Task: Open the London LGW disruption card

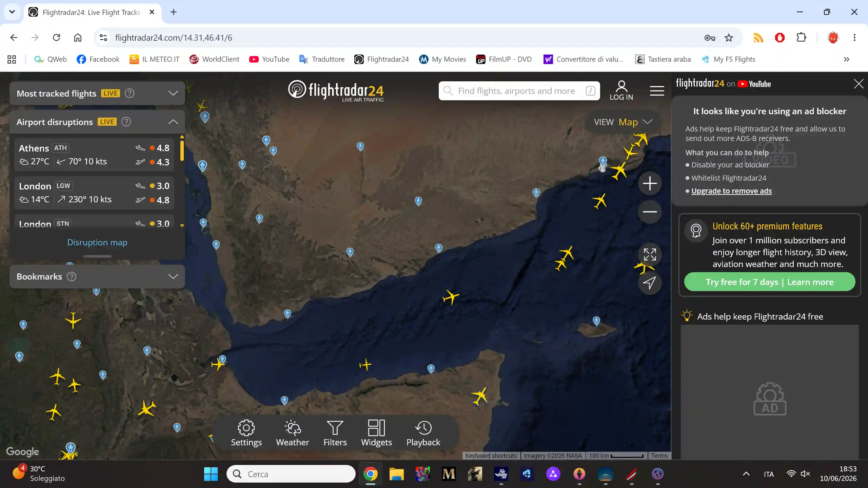Action: 94,193
